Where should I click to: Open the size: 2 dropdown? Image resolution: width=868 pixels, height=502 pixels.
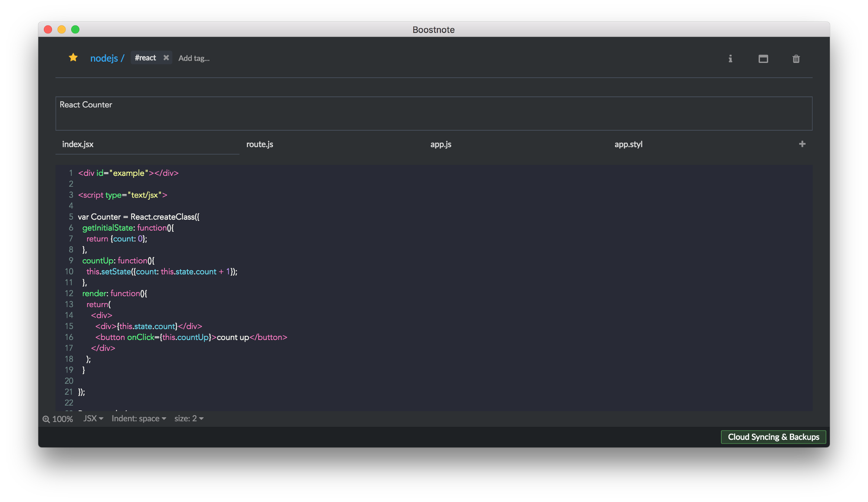point(189,419)
